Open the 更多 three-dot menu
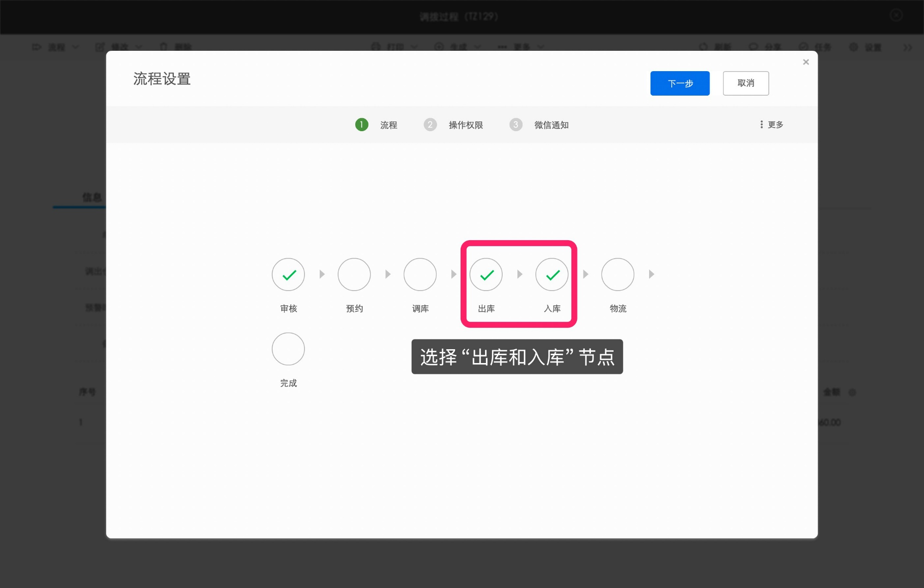 771,125
